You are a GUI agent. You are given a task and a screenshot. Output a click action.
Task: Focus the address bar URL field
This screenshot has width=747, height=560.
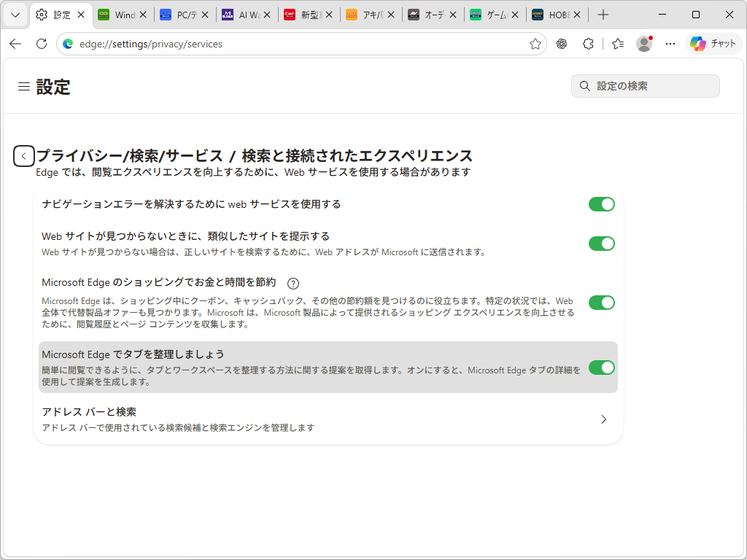pyautogui.click(x=300, y=44)
